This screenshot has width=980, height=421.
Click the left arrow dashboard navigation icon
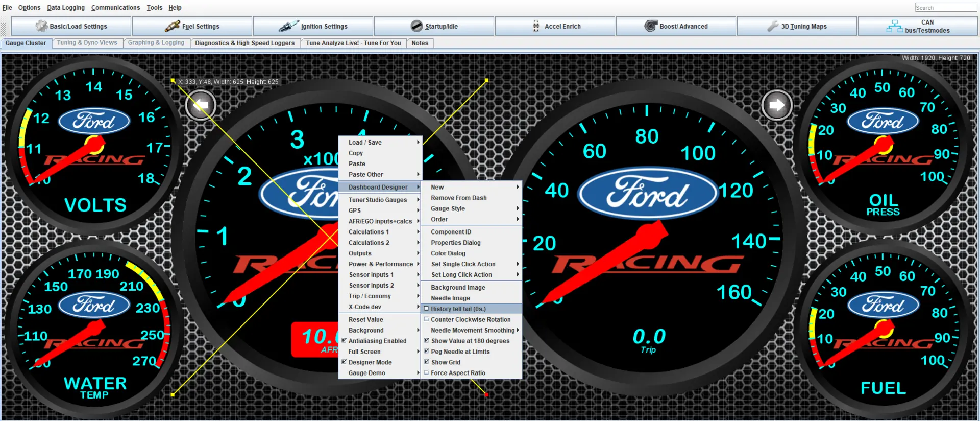pyautogui.click(x=201, y=105)
